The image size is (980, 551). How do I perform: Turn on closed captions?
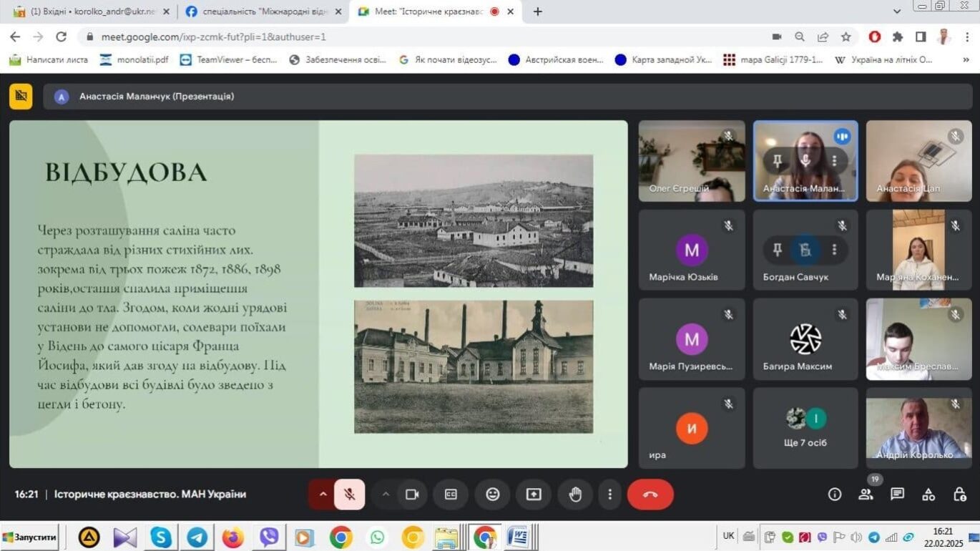click(451, 494)
